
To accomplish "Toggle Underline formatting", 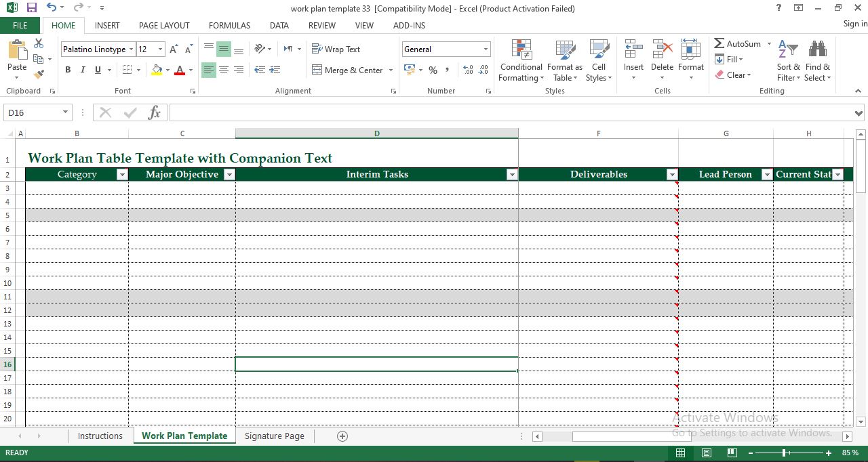I will click(x=96, y=70).
